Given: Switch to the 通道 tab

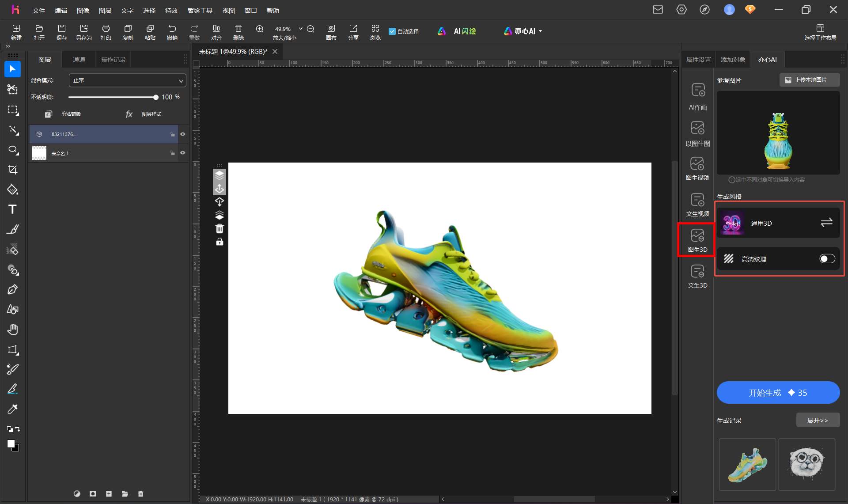Looking at the screenshot, I should click(79, 60).
